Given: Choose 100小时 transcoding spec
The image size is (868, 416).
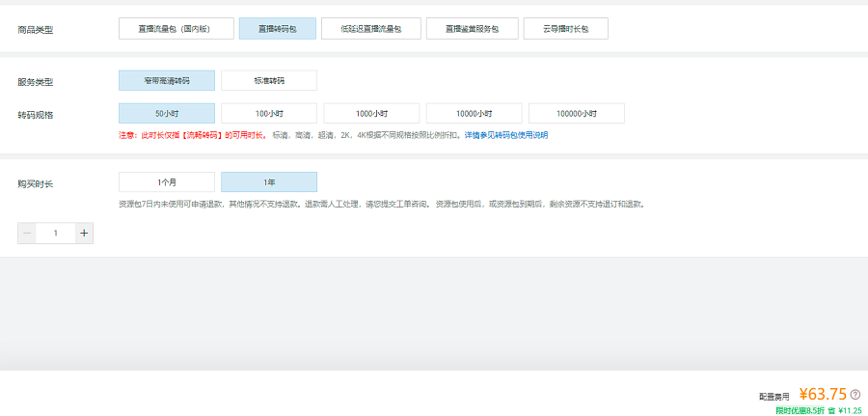Looking at the screenshot, I should tap(269, 113).
